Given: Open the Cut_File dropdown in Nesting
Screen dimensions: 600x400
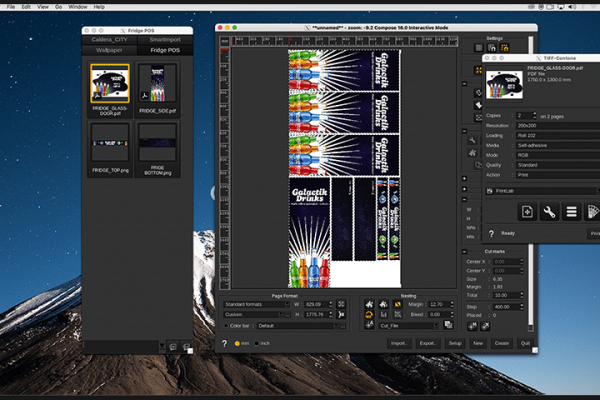Looking at the screenshot, I should [x=409, y=325].
